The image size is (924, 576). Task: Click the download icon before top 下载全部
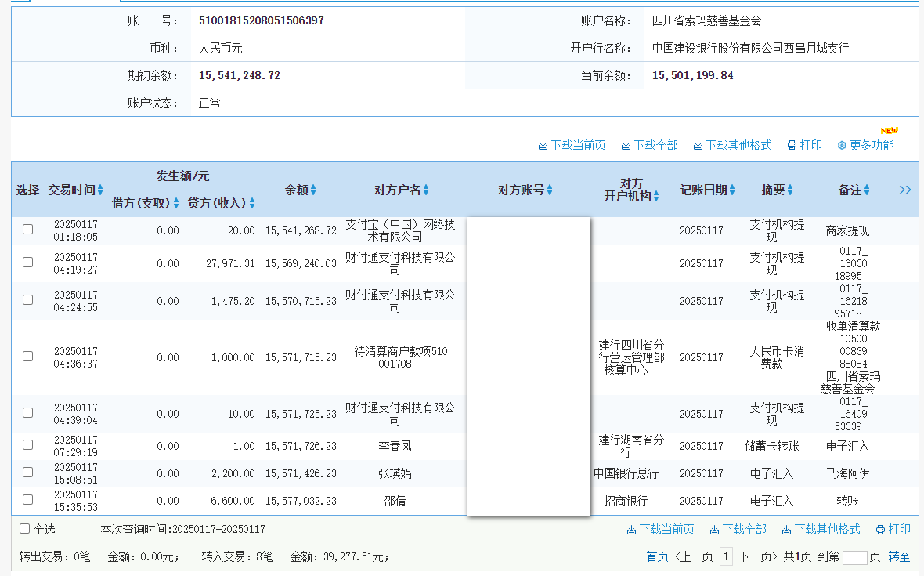(x=626, y=146)
